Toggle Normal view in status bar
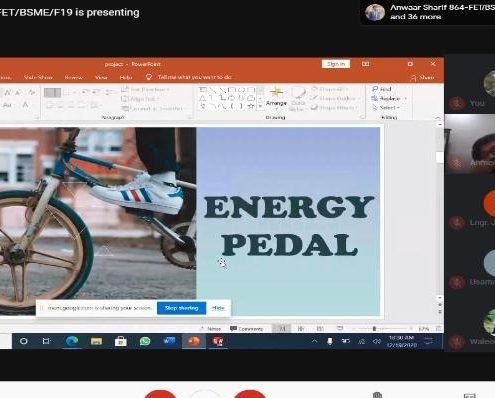The width and height of the screenshot is (495, 398). coord(282,329)
